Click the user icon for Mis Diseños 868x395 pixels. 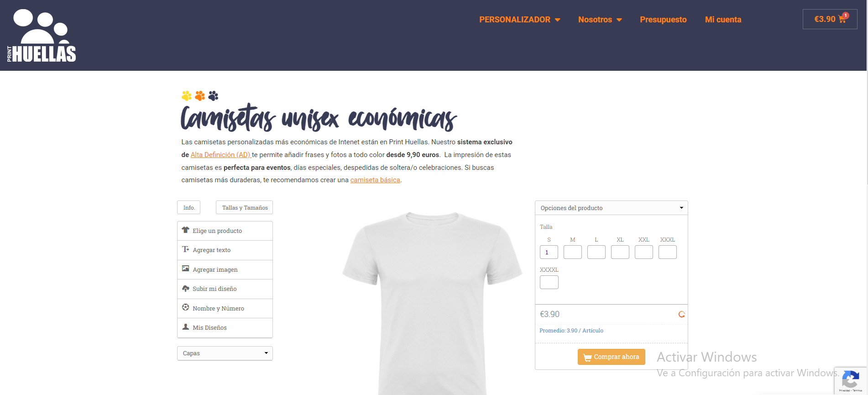[x=186, y=327]
